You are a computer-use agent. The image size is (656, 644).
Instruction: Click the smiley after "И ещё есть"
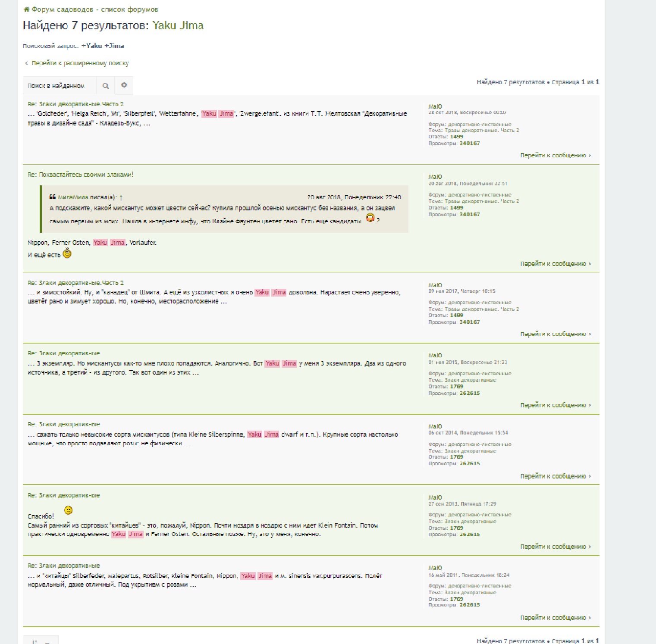point(67,254)
